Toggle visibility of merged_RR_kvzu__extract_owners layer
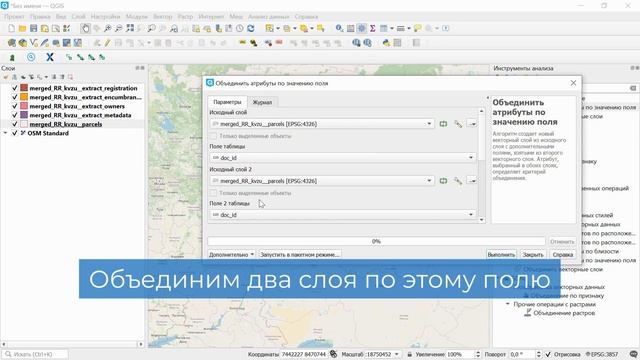The width and height of the screenshot is (640, 360). (x=15, y=106)
